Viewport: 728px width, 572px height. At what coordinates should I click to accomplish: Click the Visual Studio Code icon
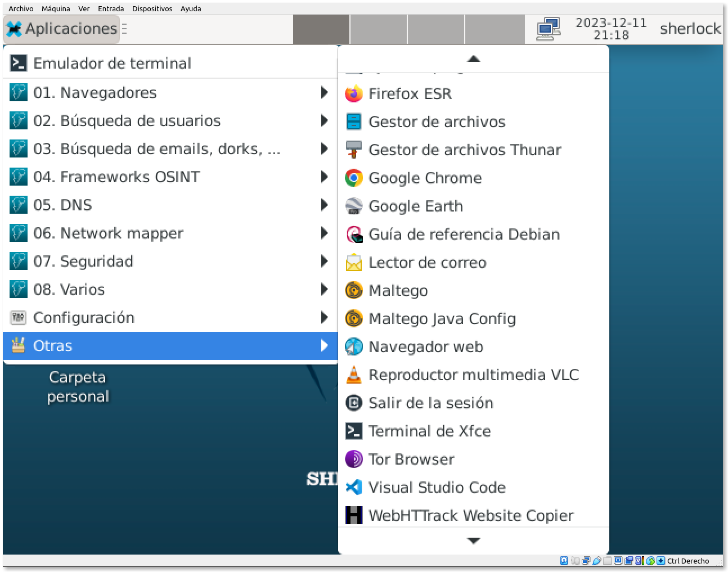[353, 487]
